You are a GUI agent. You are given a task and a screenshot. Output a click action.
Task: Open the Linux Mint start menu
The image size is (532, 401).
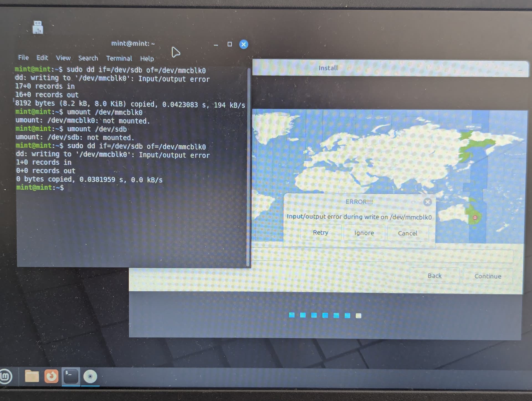point(6,376)
